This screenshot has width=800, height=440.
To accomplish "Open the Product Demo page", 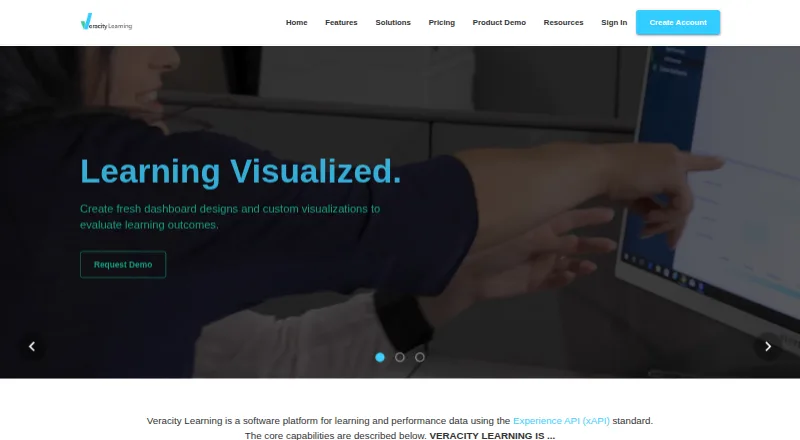I will point(499,22).
